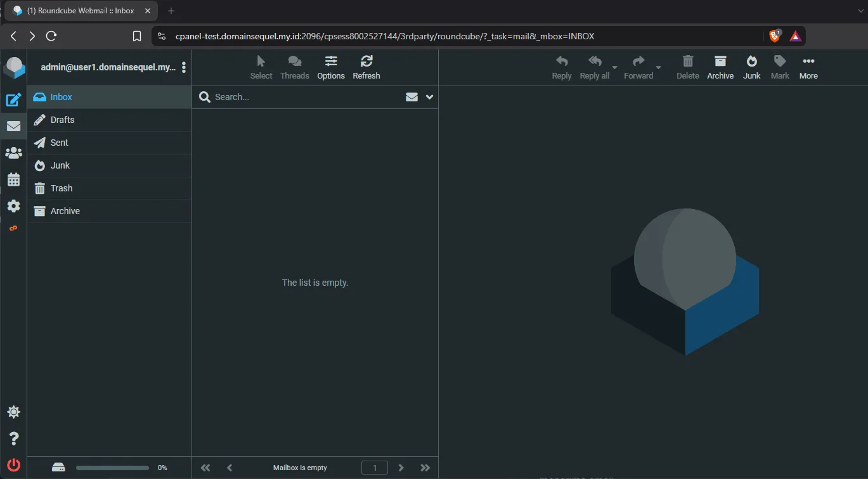Open account options three-dot menu
Image resolution: width=868 pixels, height=479 pixels.
click(184, 67)
